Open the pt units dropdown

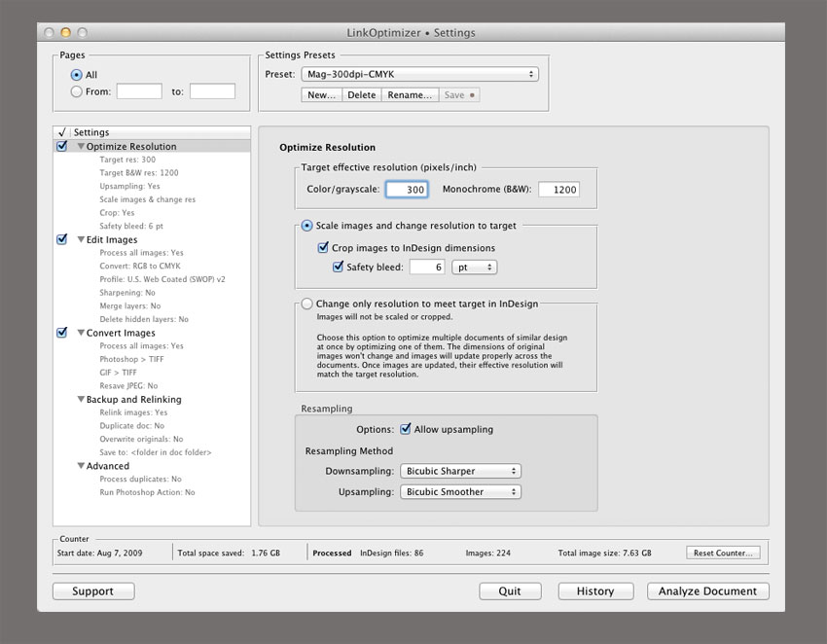[475, 267]
